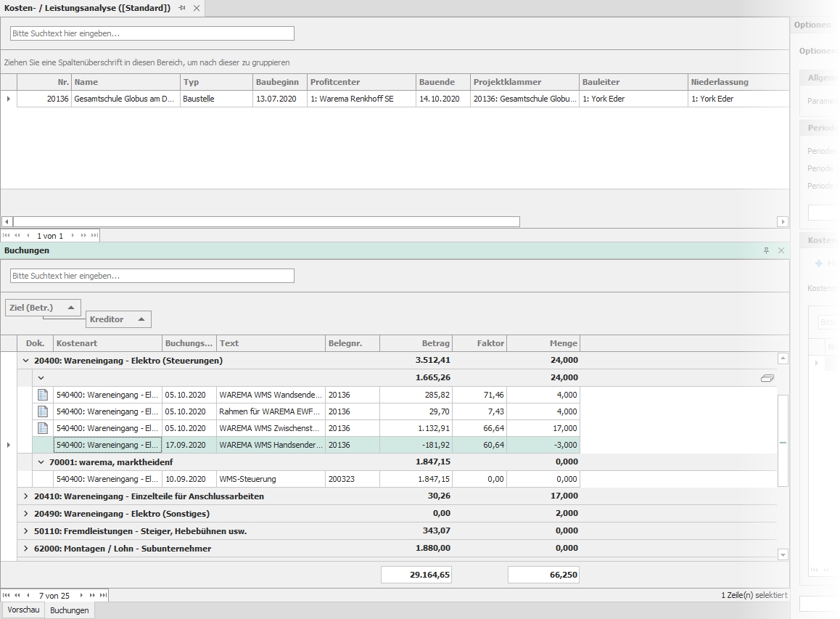Jump to next record in Buchungen navigator
The width and height of the screenshot is (840, 619).
click(82, 595)
